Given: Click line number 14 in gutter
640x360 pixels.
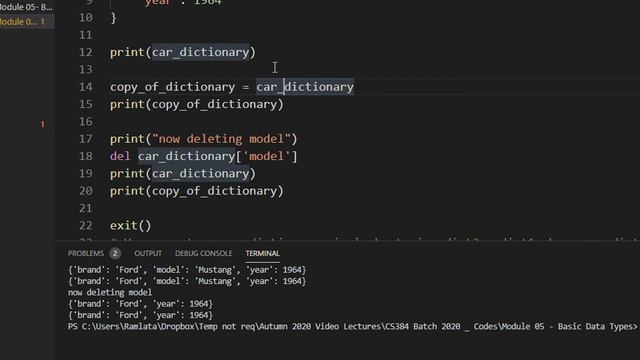Looking at the screenshot, I should 86,87.
